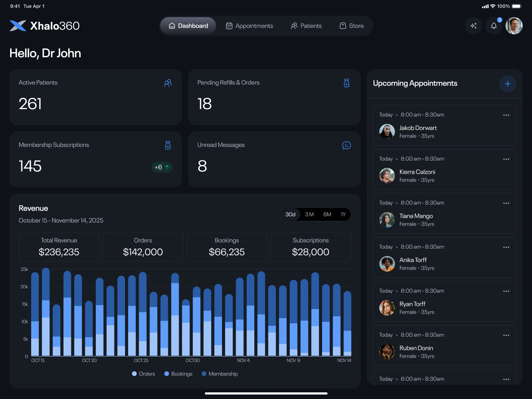The height and width of the screenshot is (399, 532).
Task: Open the Unread Messages chat bubble icon
Action: 346,145
